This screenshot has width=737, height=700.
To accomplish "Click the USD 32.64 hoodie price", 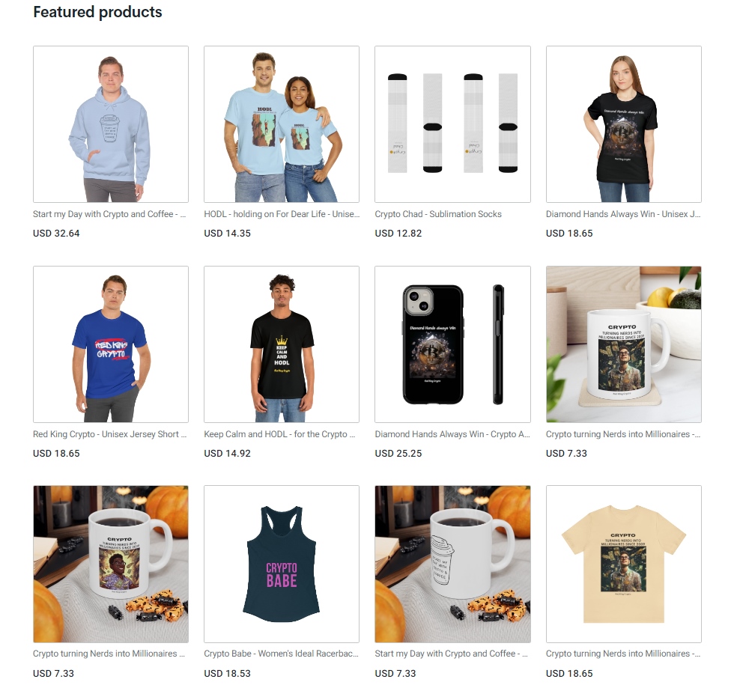I will 56,234.
